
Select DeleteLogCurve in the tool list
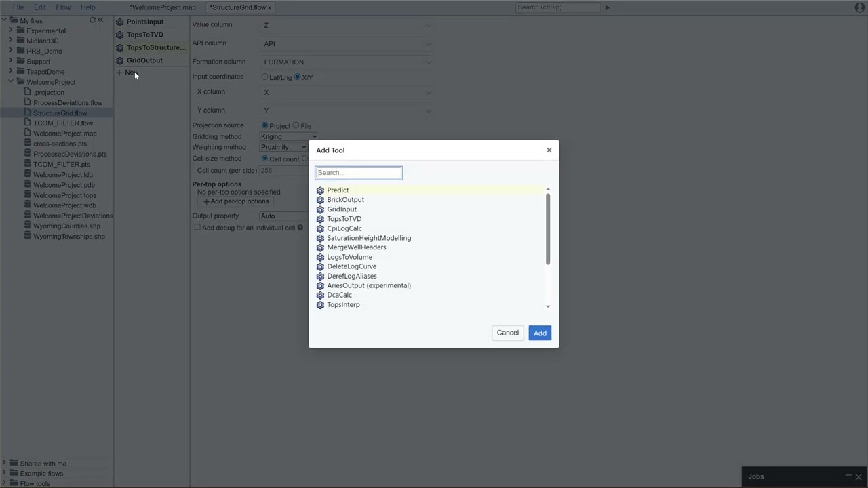click(352, 266)
